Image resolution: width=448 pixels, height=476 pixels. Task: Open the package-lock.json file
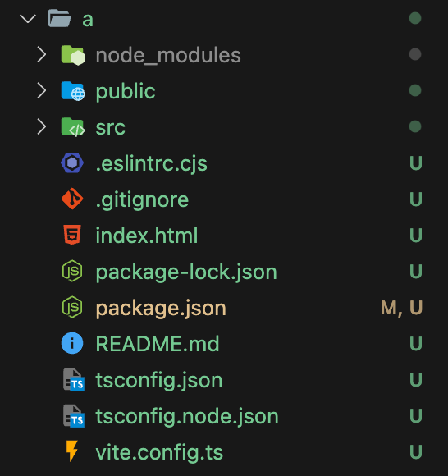point(186,272)
